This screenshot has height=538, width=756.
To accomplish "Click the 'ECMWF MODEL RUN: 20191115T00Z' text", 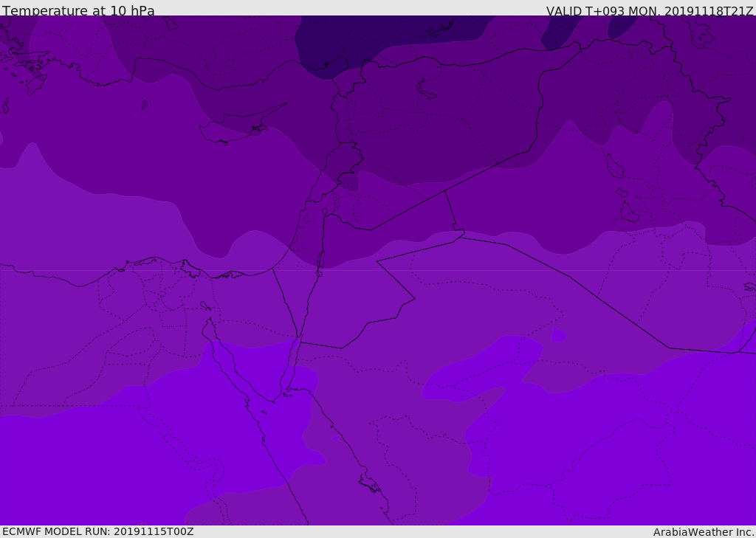I will (x=98, y=531).
